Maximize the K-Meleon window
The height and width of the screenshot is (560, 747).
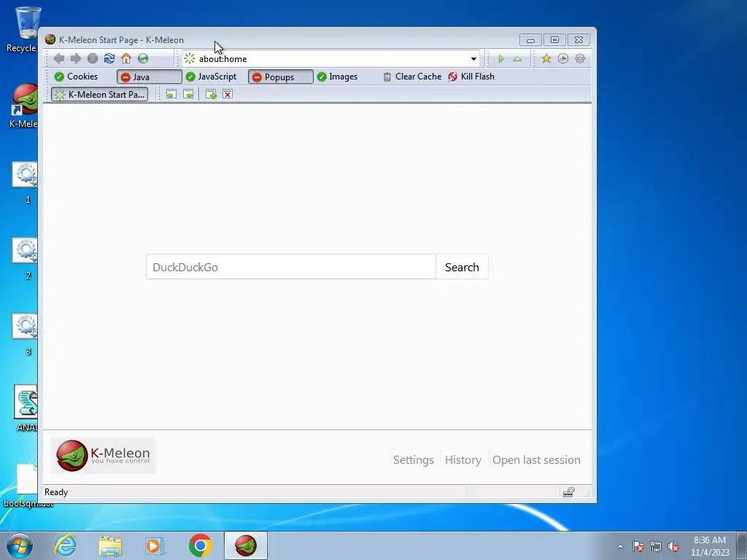tap(554, 40)
